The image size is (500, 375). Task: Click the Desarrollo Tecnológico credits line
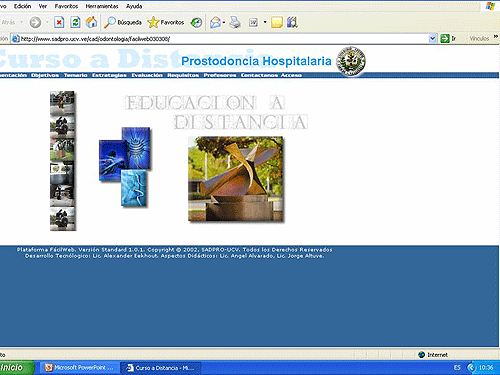(174, 256)
